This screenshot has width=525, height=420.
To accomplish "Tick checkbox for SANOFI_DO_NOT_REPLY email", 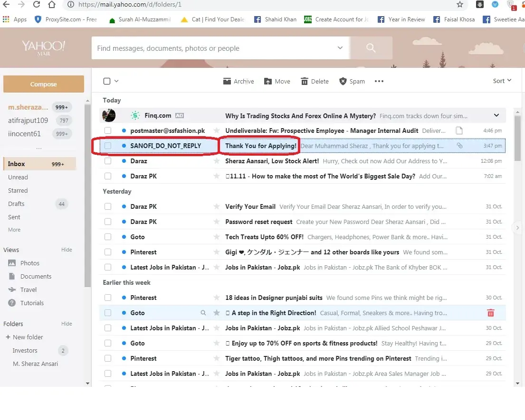I will coord(108,146).
